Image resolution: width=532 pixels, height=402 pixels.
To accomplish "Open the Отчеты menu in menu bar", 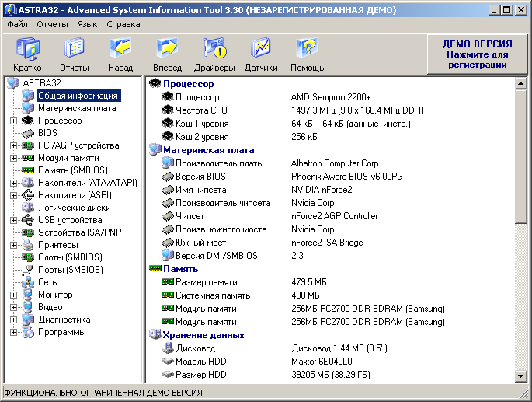I will [x=52, y=24].
